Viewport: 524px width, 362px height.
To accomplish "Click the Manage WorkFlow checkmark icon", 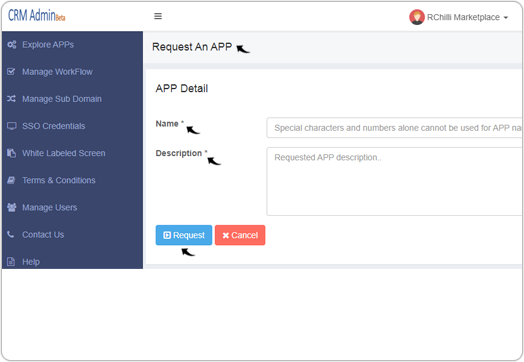I will coord(11,72).
